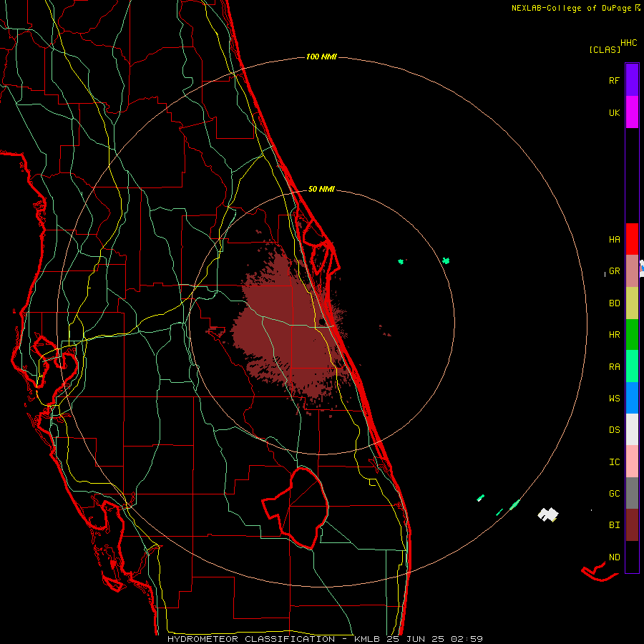The height and width of the screenshot is (644, 644).
Task: Click the ND black legend swatch
Action: pos(632,557)
